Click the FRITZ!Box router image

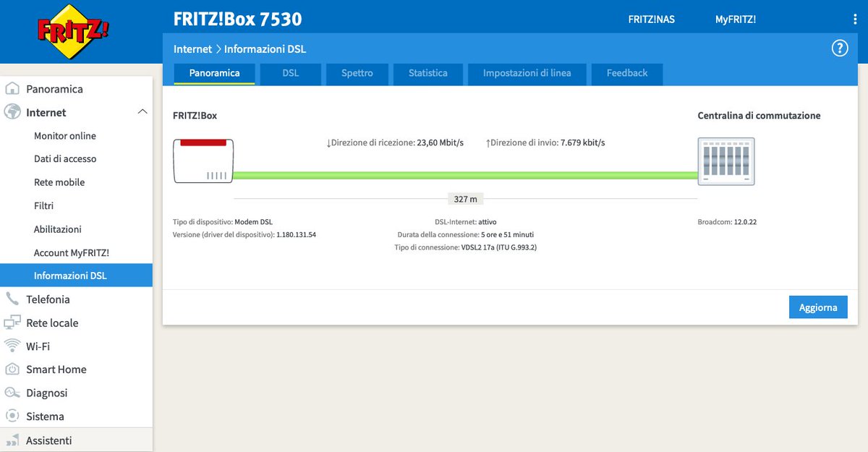click(203, 161)
